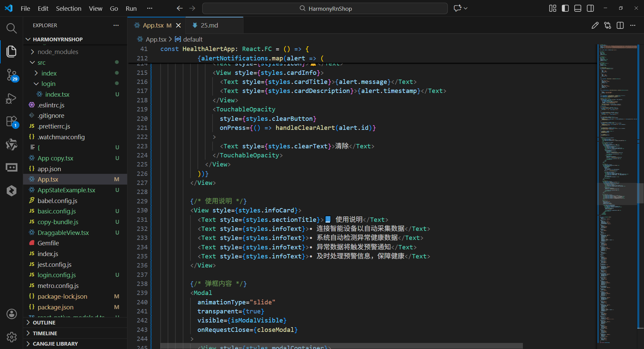Split the editor right

coord(620,26)
